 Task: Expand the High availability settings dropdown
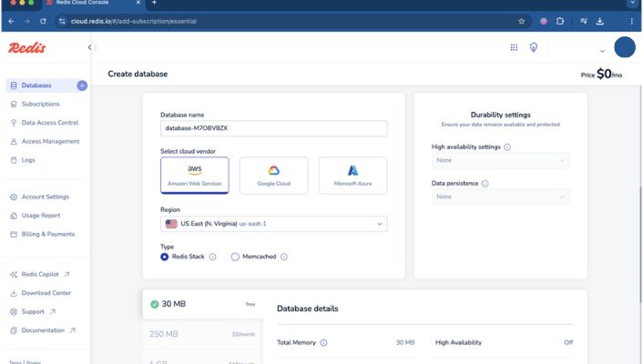pyautogui.click(x=500, y=160)
